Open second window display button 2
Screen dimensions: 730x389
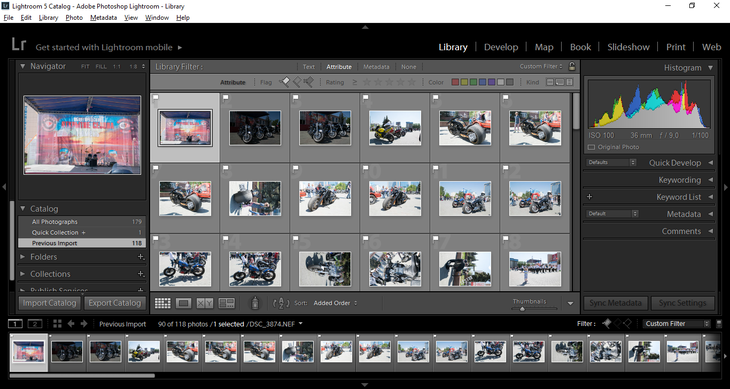tap(35, 323)
